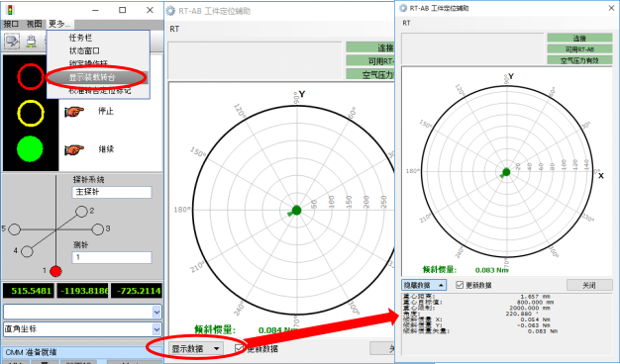
Task: Click the 连接 indicator in right window
Action: (x=579, y=38)
